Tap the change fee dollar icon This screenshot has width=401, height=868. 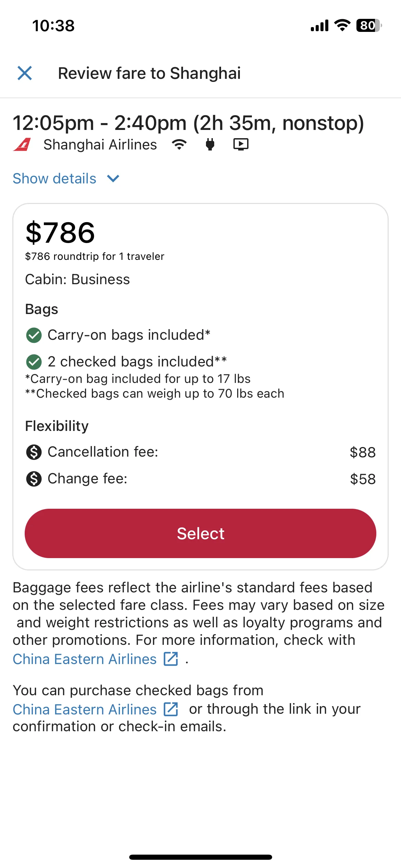click(34, 479)
